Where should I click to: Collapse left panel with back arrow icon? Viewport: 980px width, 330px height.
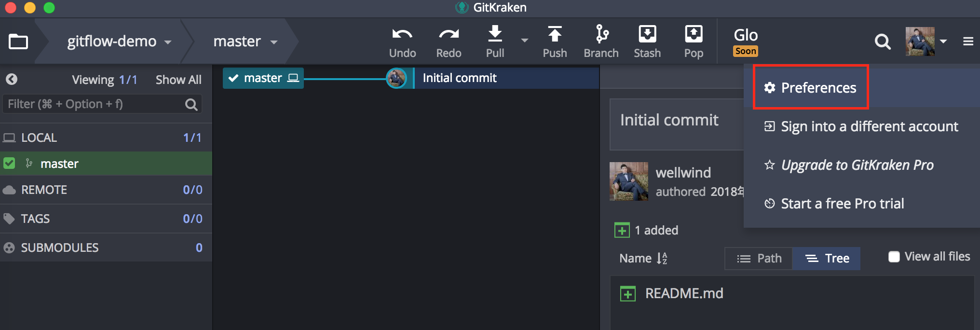[12, 79]
